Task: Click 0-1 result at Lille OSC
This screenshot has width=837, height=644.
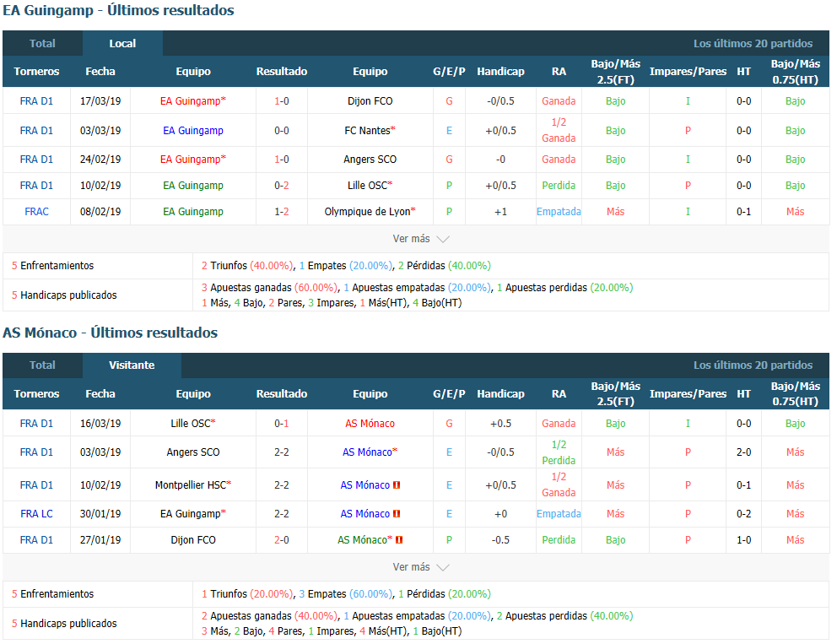Action: [x=281, y=424]
